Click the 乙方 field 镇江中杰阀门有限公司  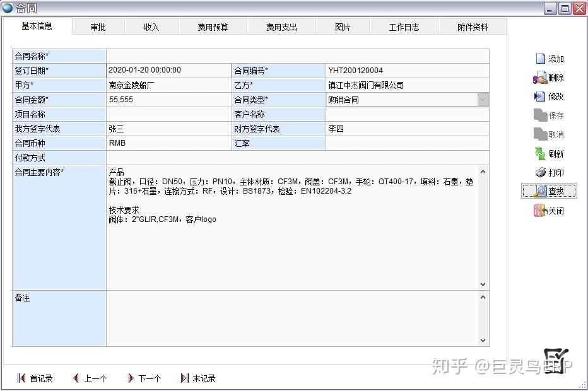[x=408, y=85]
